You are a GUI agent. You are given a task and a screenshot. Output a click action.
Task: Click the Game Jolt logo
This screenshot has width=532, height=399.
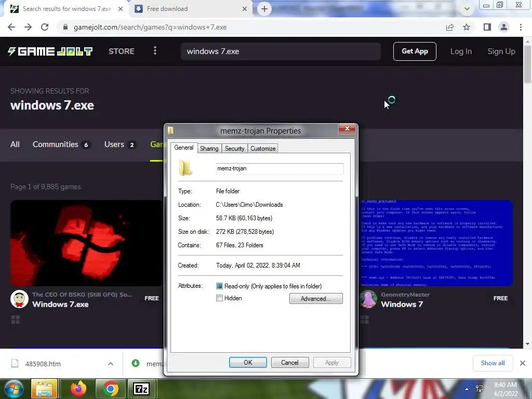(50, 51)
